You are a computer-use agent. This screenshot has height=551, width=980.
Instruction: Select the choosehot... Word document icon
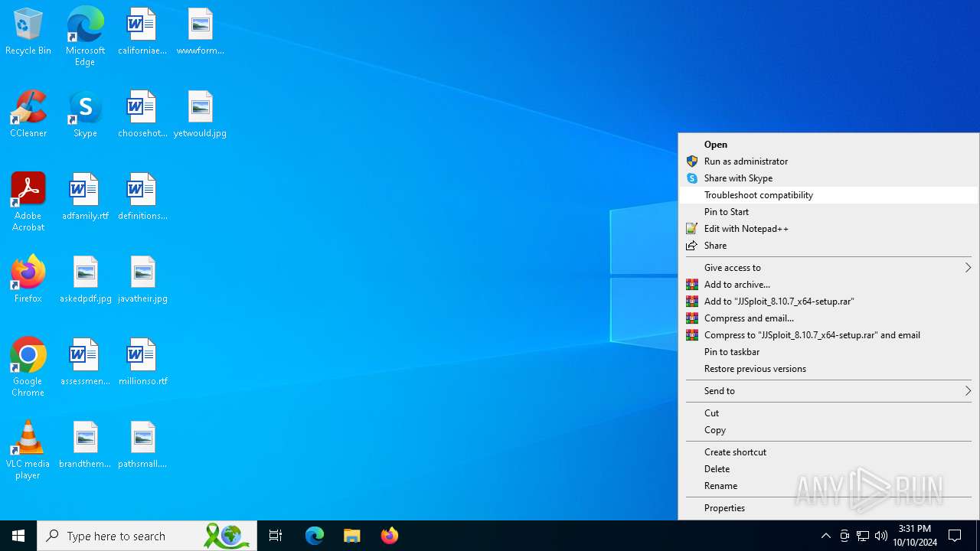[x=142, y=115]
